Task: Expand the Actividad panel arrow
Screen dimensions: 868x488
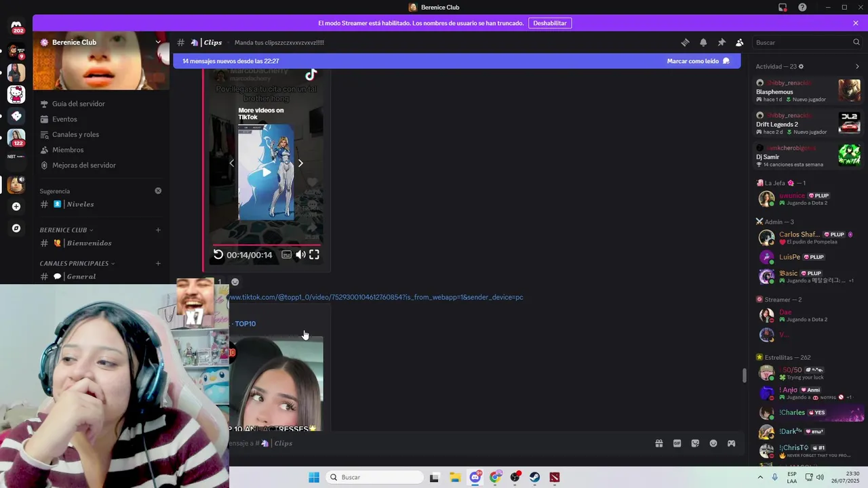Action: tap(857, 66)
